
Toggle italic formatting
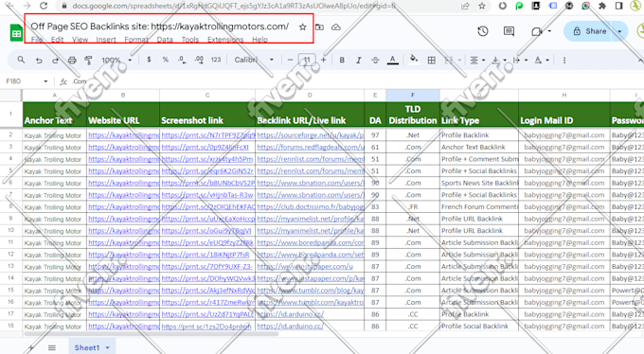(x=359, y=61)
